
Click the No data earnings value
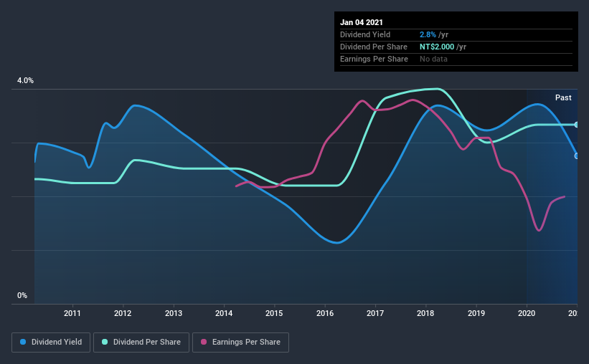pyautogui.click(x=433, y=59)
